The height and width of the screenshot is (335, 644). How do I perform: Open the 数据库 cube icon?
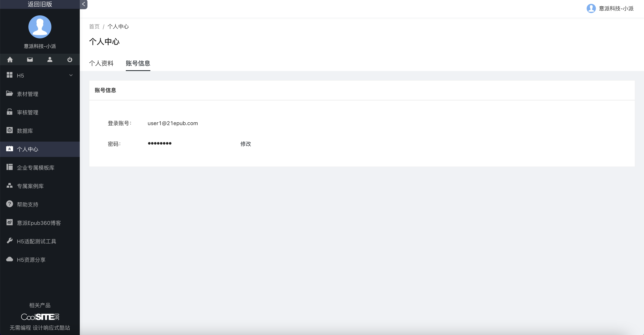click(10, 130)
